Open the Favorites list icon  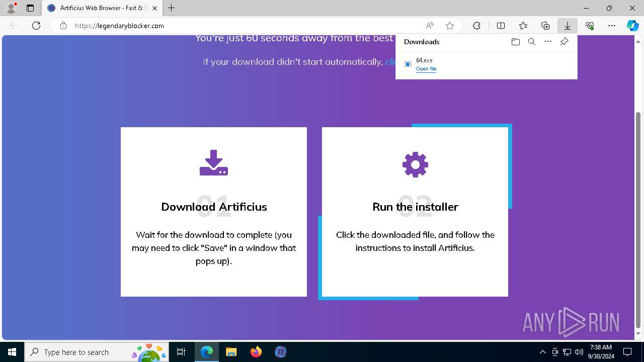[523, 26]
